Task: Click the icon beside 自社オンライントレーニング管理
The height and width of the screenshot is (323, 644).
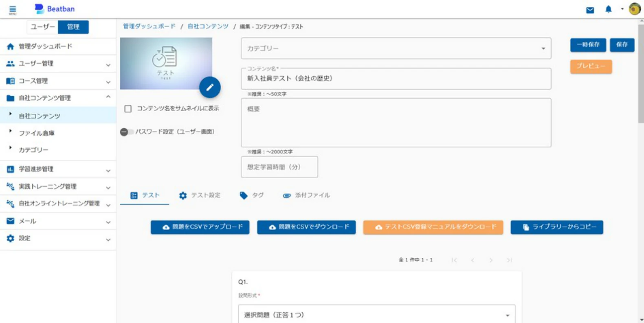Action: (11, 203)
